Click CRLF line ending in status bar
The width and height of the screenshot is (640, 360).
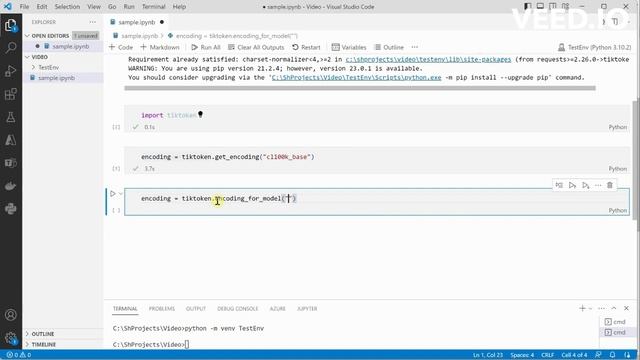click(547, 355)
